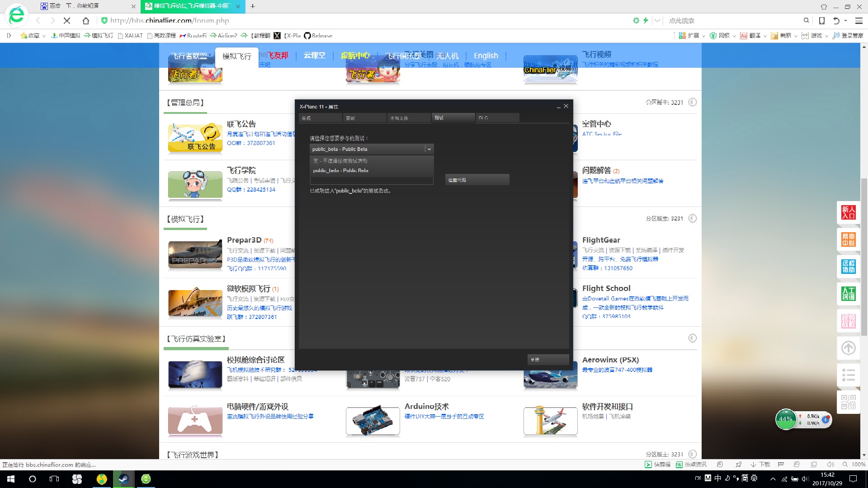
Task: Click the 新人入口 red side button
Action: [x=848, y=212]
